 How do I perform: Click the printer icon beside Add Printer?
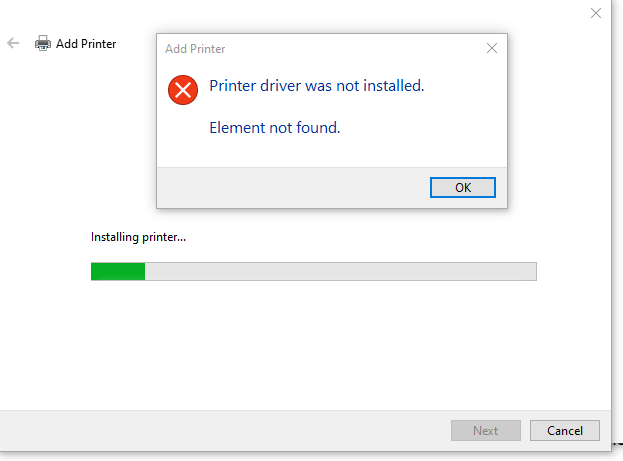click(x=43, y=43)
